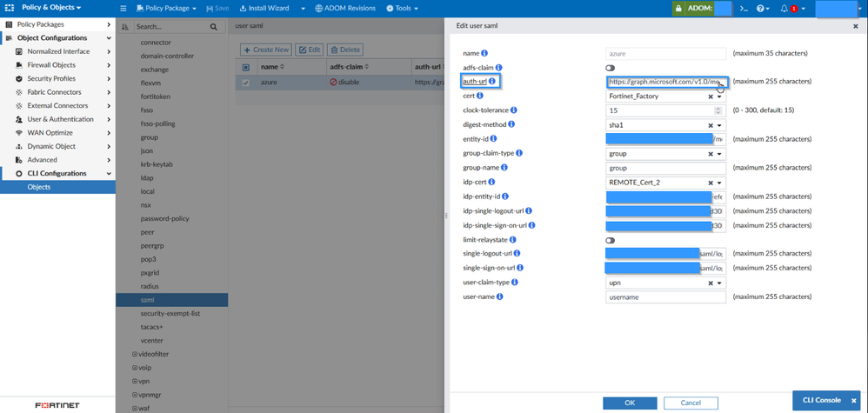Close the Edit user saml panel

coord(856,25)
